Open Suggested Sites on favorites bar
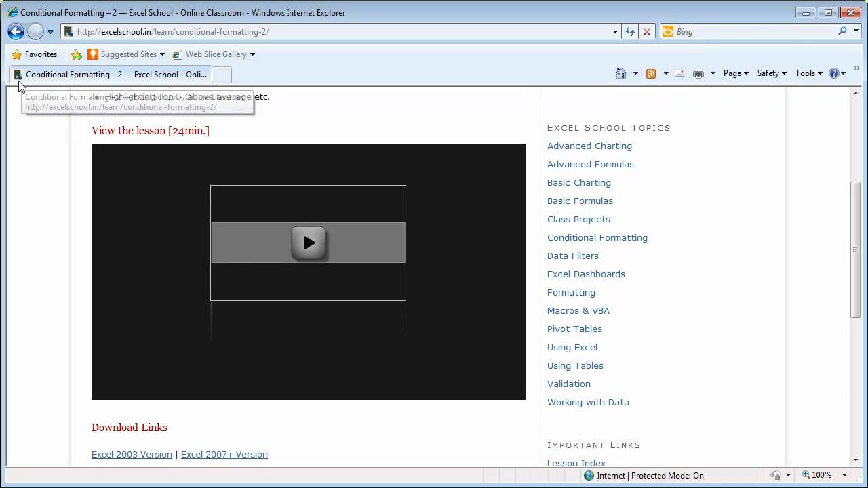868x488 pixels. click(x=126, y=54)
